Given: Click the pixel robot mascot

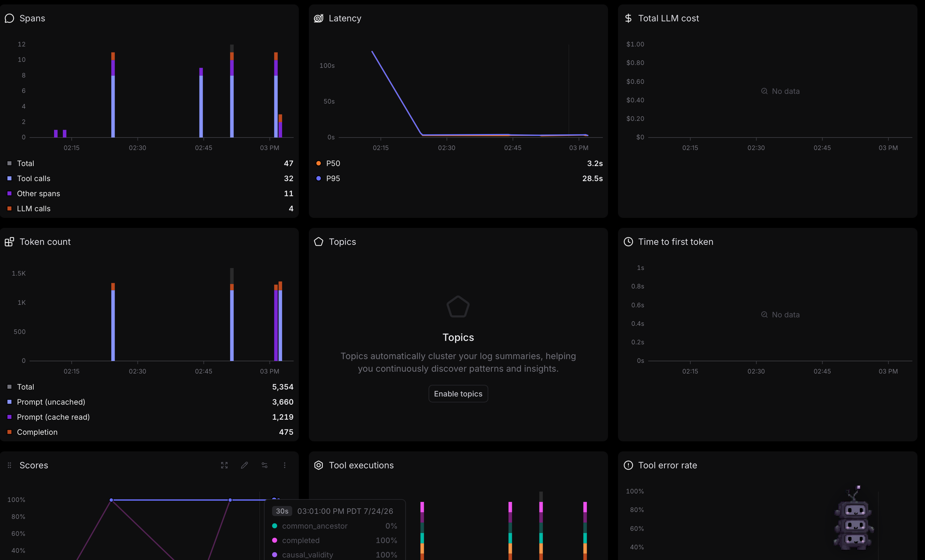Looking at the screenshot, I should click(x=853, y=519).
